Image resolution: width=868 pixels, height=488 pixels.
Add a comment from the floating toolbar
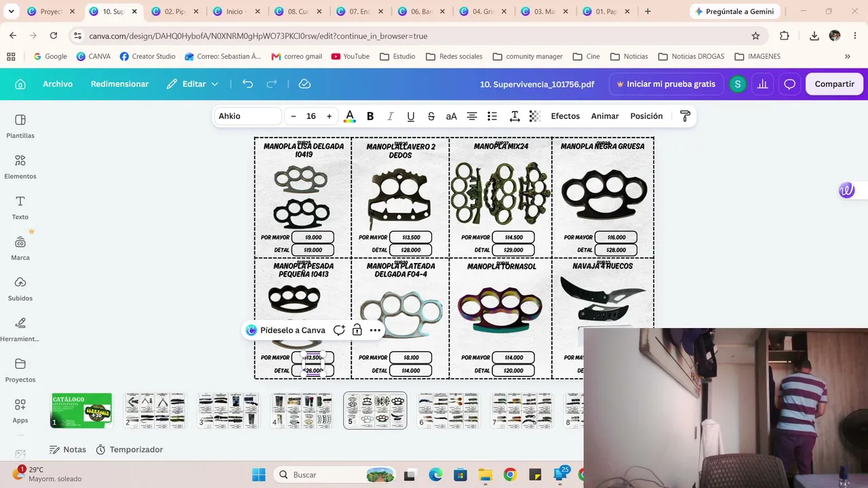coord(339,330)
